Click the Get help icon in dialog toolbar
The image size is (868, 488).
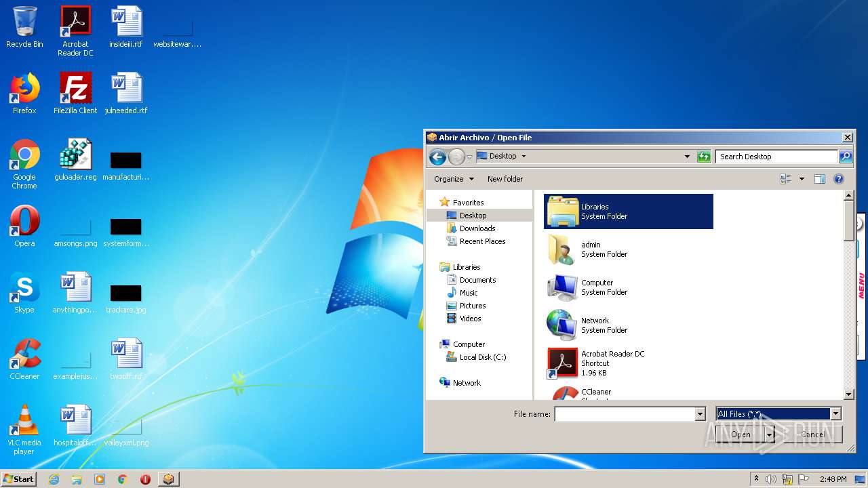pyautogui.click(x=839, y=179)
